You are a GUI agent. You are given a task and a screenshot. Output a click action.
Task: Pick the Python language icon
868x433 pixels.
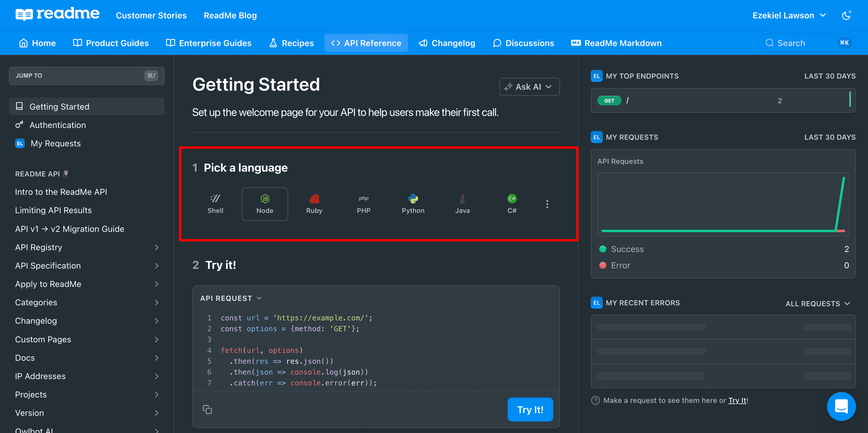[x=413, y=204]
